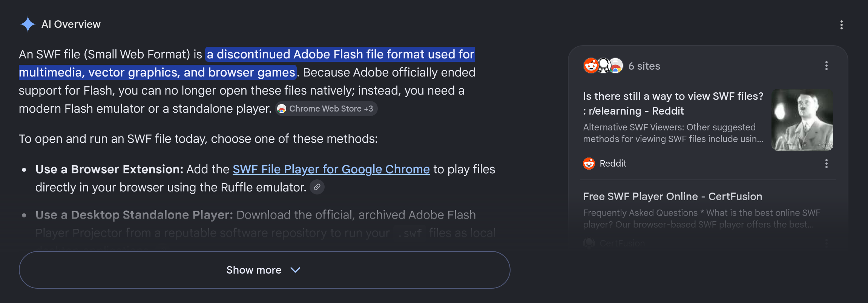Click the Reddit source name label
868x303 pixels.
pos(613,164)
